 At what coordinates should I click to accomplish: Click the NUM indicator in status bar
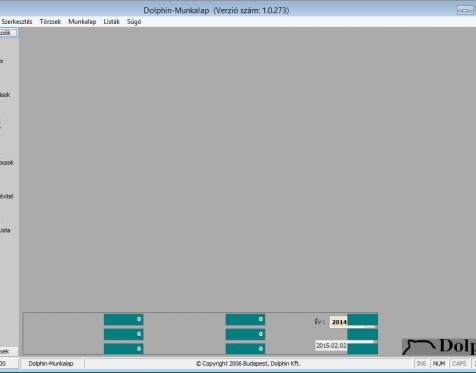[439, 364]
